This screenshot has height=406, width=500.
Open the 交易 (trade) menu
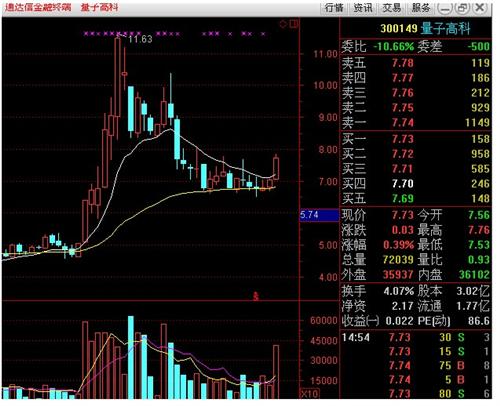point(392,7)
